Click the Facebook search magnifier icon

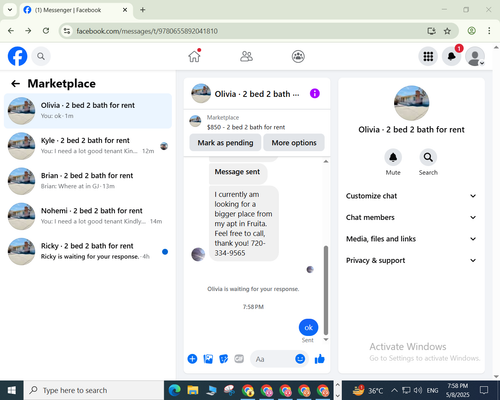(41, 56)
